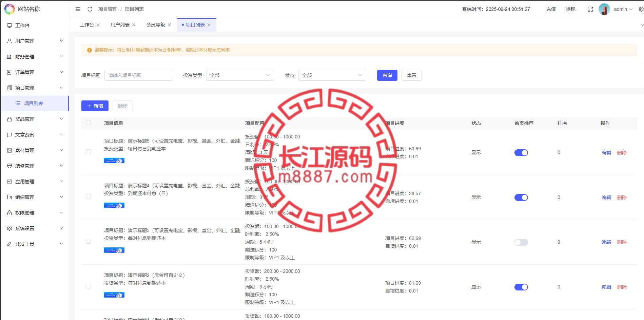Click 删除 for 演示标题4
The width and height of the screenshot is (644, 320).
(622, 197)
